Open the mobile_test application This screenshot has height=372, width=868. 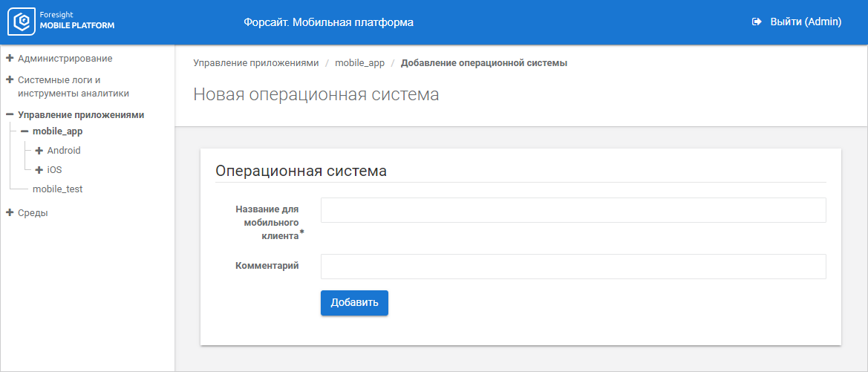[57, 189]
